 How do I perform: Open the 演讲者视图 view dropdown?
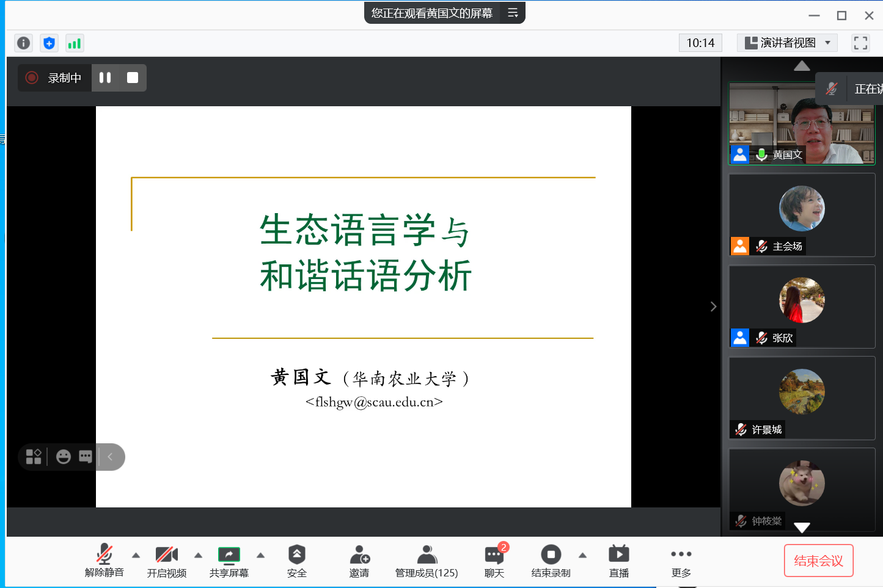pos(787,43)
